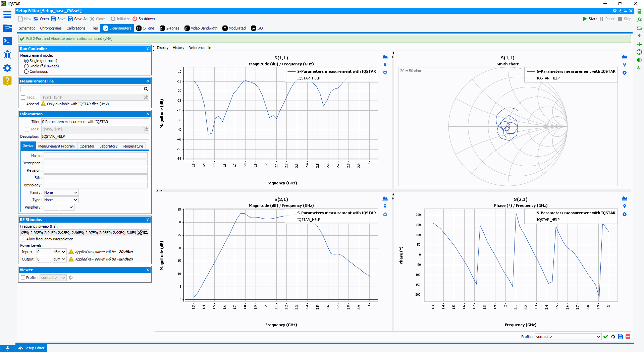Click the green globe grid icon

pos(639,60)
